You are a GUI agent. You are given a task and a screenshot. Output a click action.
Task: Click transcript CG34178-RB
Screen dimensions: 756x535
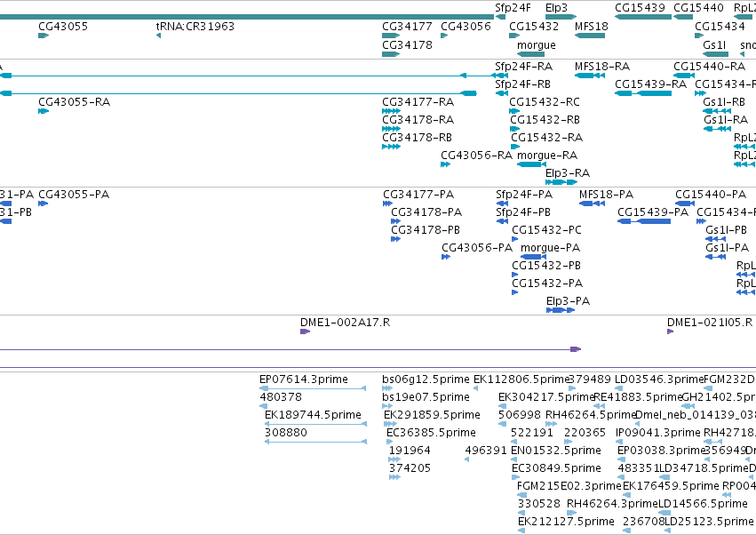(x=417, y=138)
